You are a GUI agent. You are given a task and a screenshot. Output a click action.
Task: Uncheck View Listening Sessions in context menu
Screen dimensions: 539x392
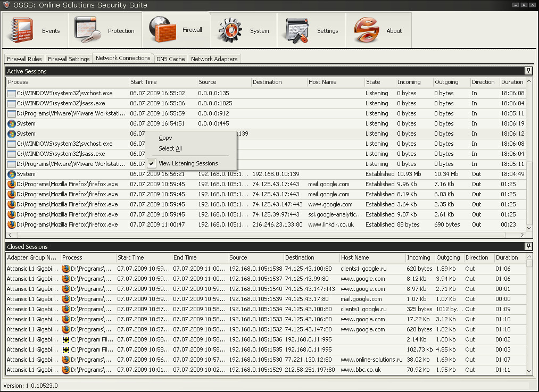pyautogui.click(x=152, y=163)
